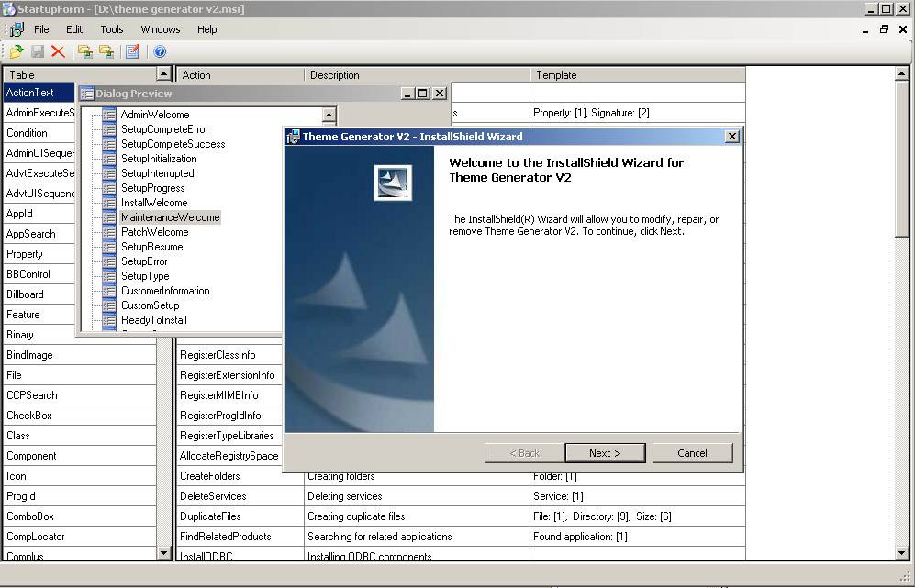This screenshot has width=915, height=588.
Task: Click the icon beside AdminWelcome dialog
Action: click(109, 115)
